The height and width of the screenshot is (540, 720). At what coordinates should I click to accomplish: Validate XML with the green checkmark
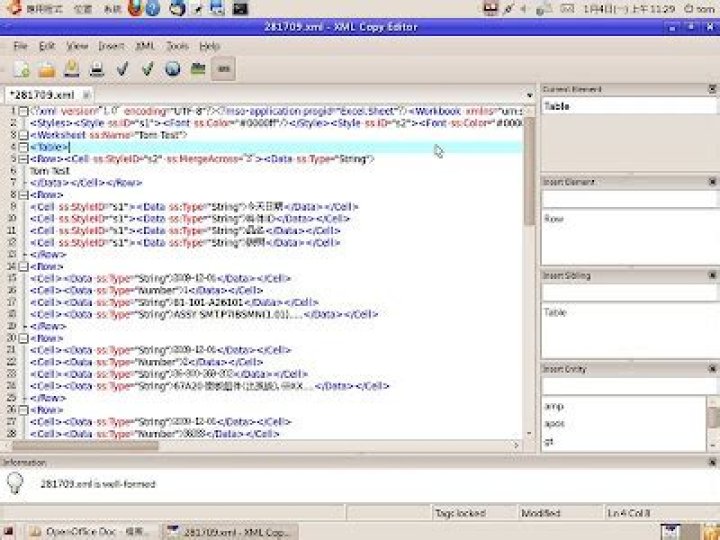147,69
